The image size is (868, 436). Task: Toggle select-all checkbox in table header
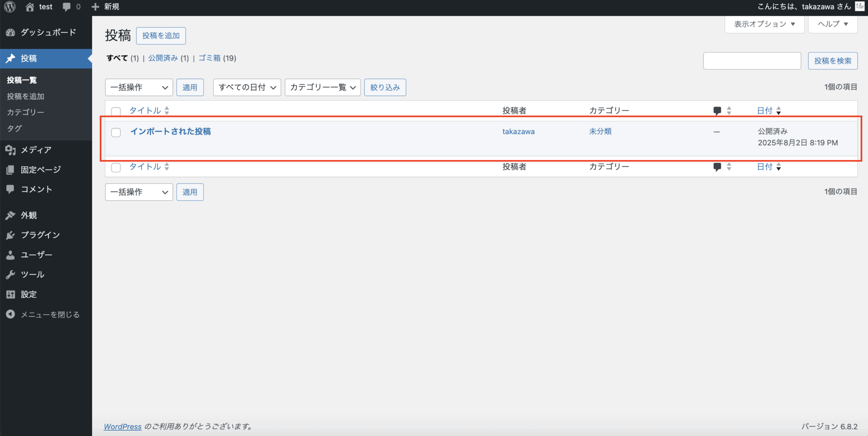tap(116, 111)
